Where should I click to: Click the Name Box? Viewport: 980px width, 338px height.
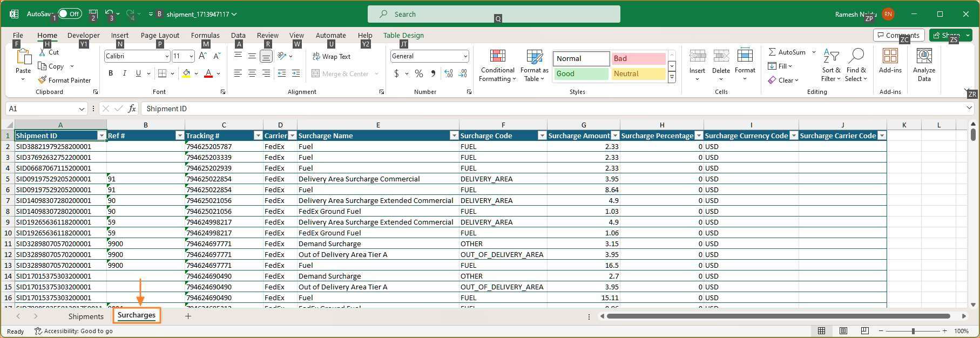[46, 109]
